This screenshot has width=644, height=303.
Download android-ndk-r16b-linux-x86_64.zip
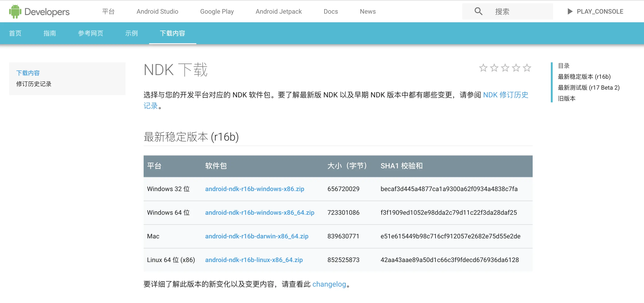[254, 260]
